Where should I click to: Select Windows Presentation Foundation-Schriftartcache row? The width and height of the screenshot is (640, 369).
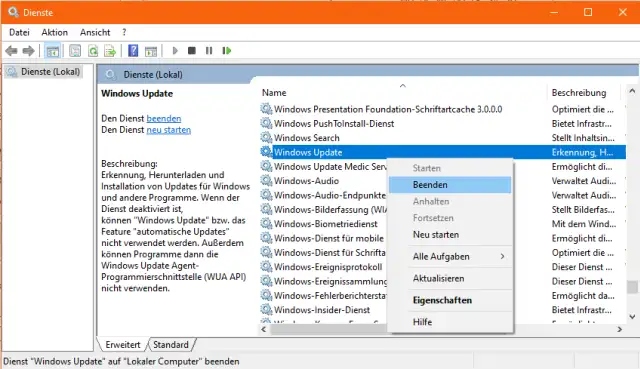pos(442,109)
